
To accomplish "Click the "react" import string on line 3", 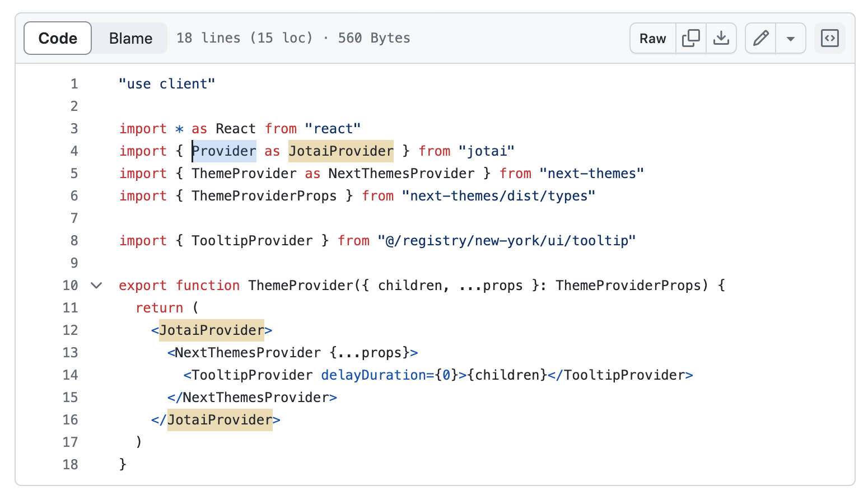I will [333, 129].
